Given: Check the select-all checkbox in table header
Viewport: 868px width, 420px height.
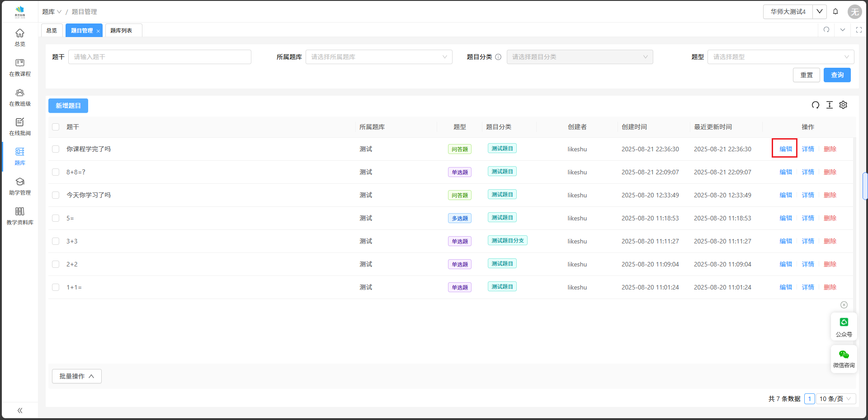Looking at the screenshot, I should (56, 127).
